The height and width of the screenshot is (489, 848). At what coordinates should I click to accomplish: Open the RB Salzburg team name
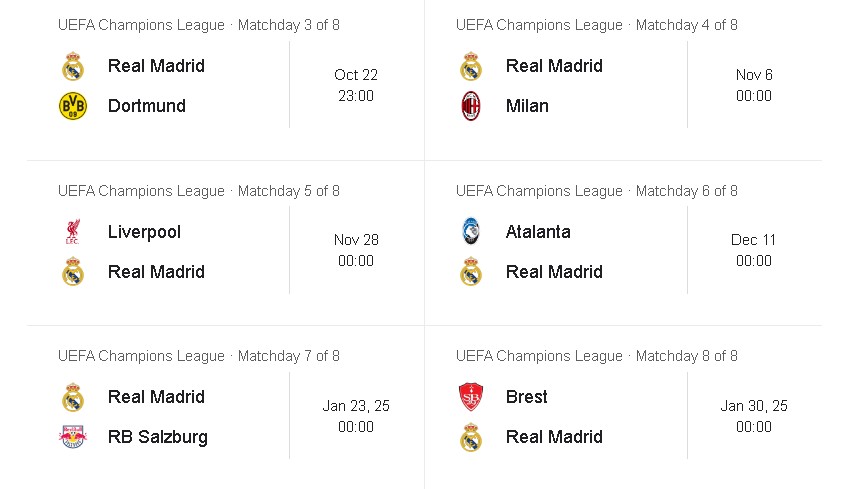pos(157,437)
